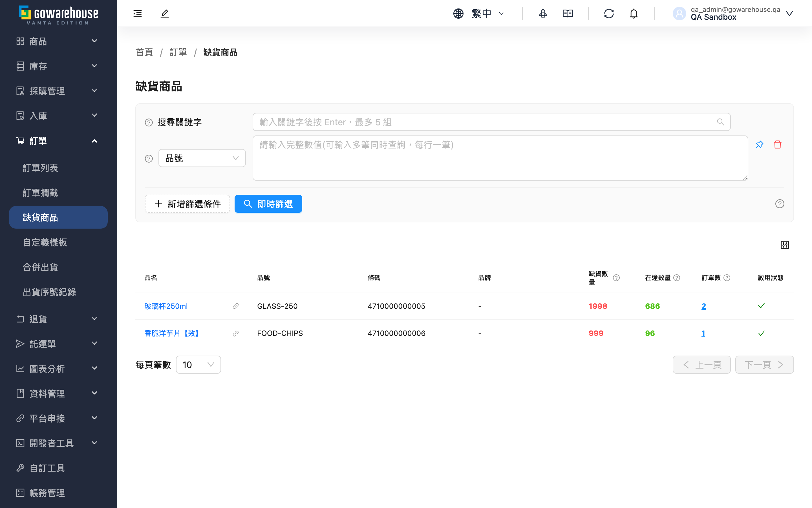This screenshot has height=508, width=812.
Task: Expand the 託運單 sidebar menu
Action: tap(59, 343)
